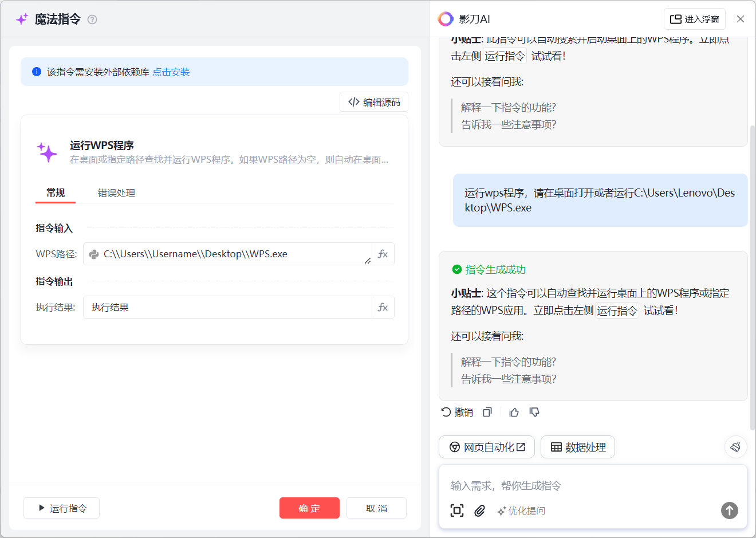This screenshot has height=538, width=756.
Task: Click lower suggestion 告诉我一些注意事项?
Action: pyautogui.click(x=509, y=379)
